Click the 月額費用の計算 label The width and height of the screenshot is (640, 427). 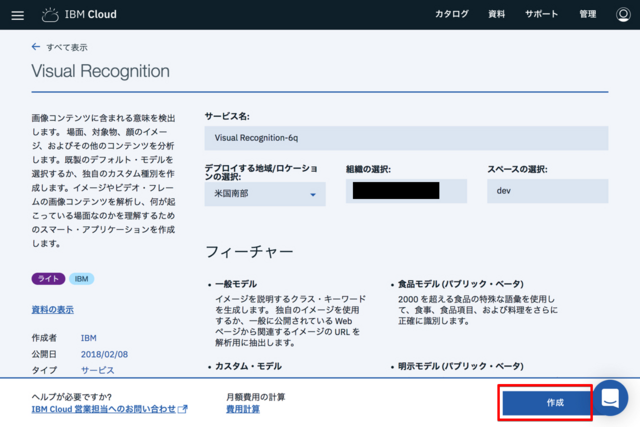click(x=256, y=397)
